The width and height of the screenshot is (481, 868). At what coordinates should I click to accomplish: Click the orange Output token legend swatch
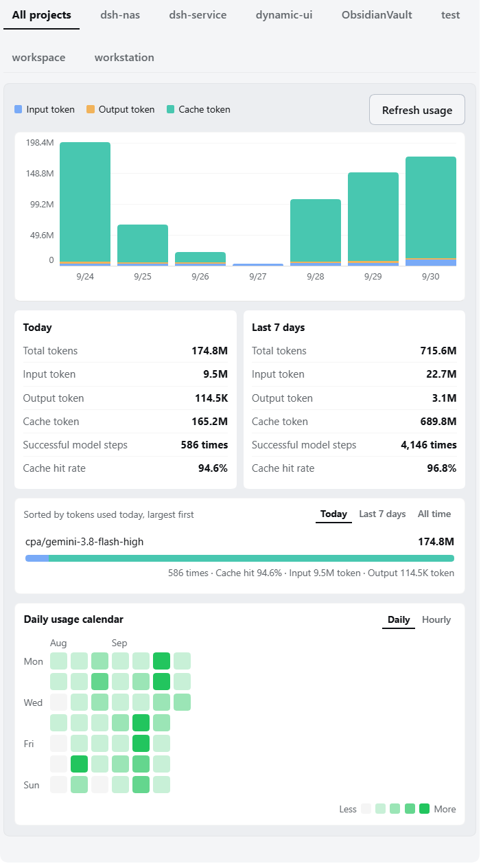(91, 109)
